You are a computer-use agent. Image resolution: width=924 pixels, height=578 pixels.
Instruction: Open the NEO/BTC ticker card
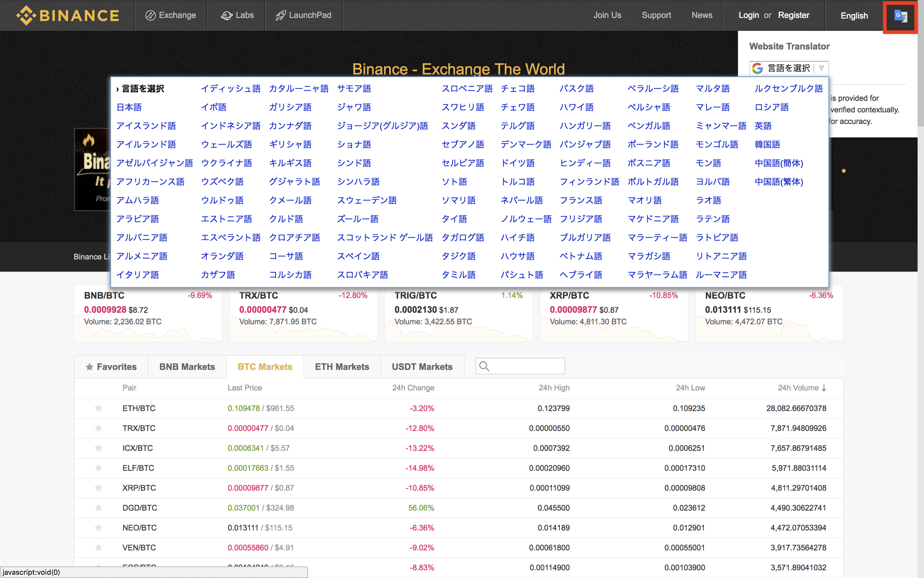(769, 314)
